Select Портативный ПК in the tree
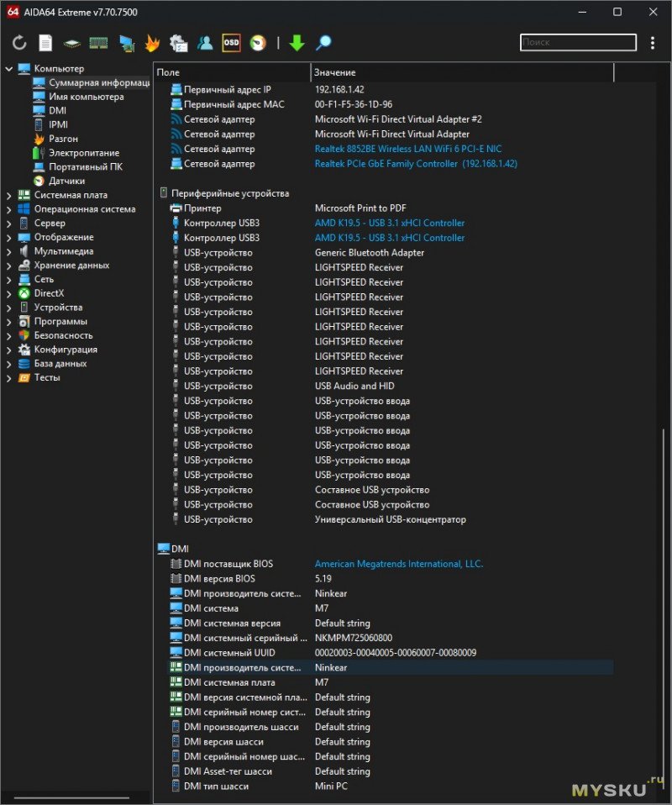The width and height of the screenshot is (672, 805). coord(85,167)
